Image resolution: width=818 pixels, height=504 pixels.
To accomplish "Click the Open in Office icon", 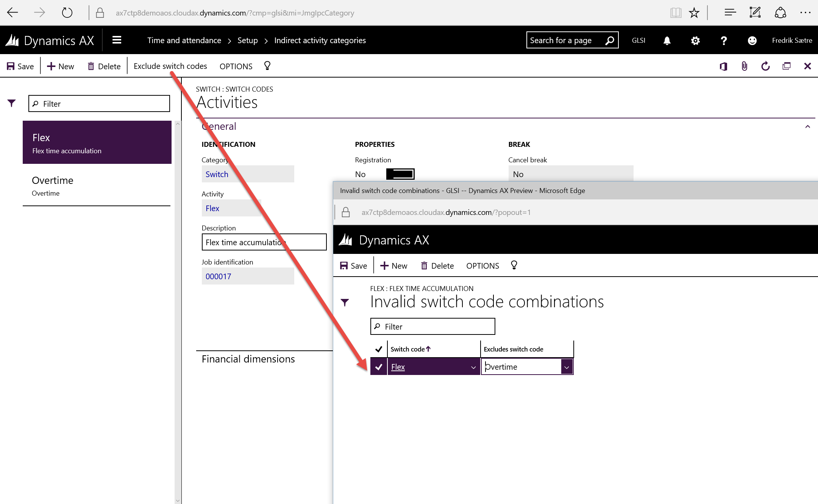I will click(723, 66).
